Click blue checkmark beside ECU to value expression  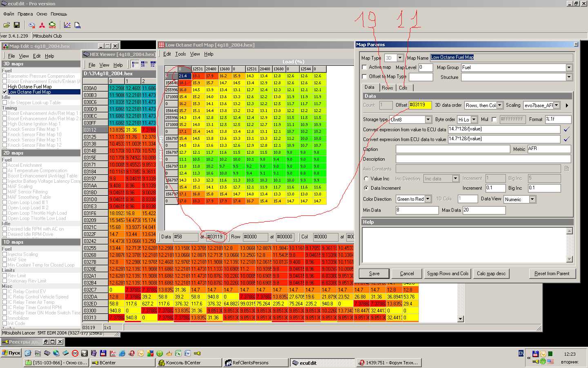point(566,139)
